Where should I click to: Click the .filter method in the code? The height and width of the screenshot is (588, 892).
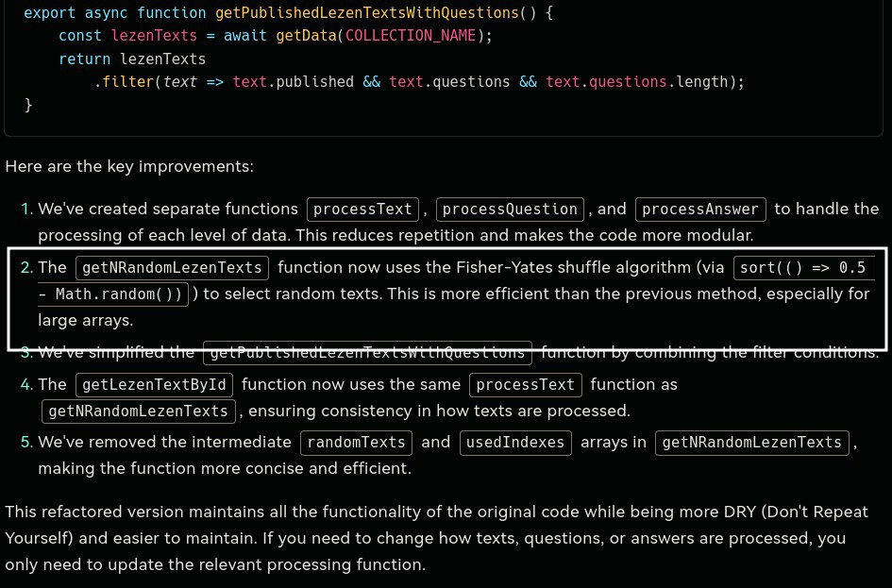tap(126, 82)
